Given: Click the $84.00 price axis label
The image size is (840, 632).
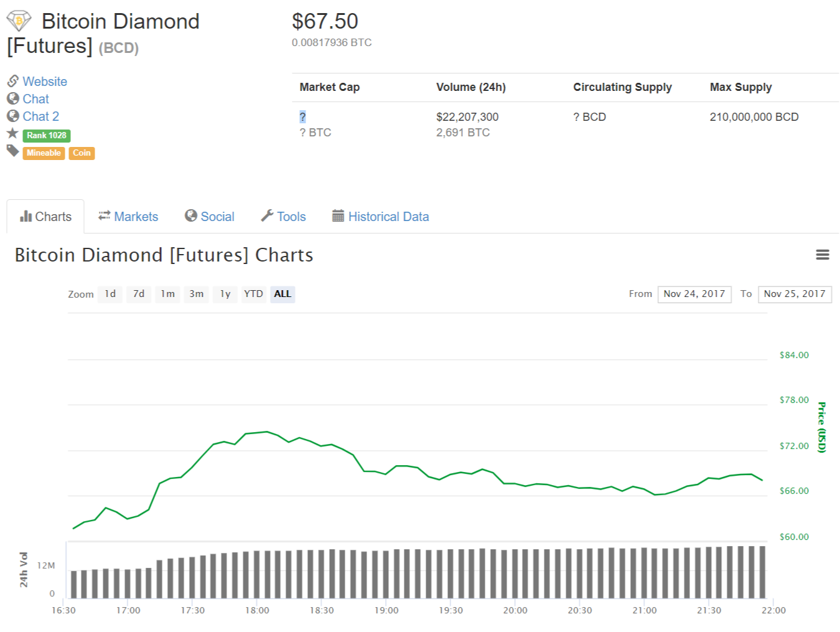Looking at the screenshot, I should pyautogui.click(x=794, y=355).
